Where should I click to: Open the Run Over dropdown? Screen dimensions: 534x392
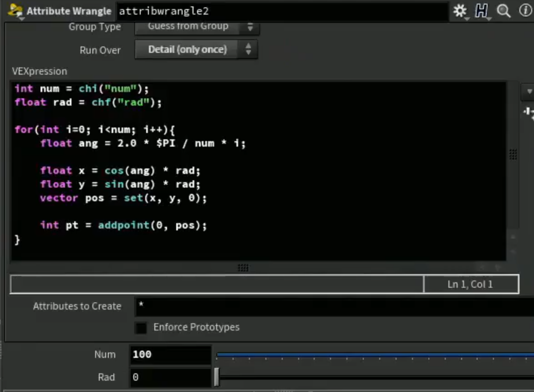[x=196, y=50]
